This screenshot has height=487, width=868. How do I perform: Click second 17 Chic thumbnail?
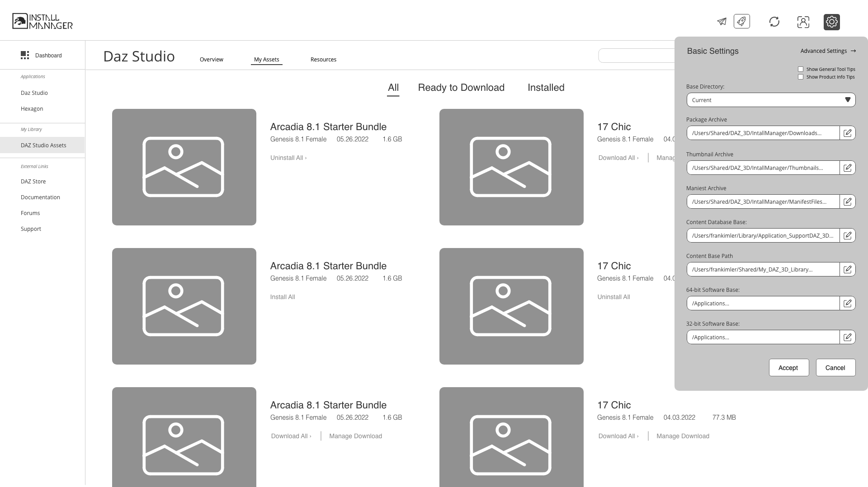[x=511, y=306]
